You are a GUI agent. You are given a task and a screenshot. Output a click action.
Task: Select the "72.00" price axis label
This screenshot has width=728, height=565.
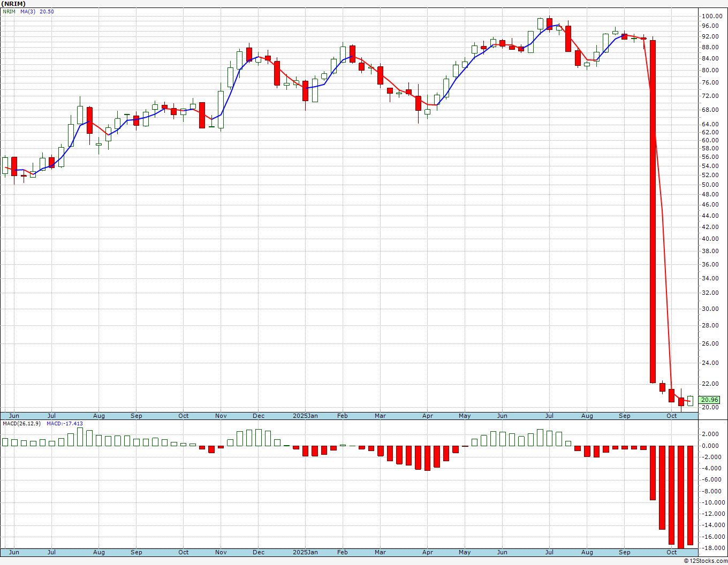pyautogui.click(x=710, y=96)
